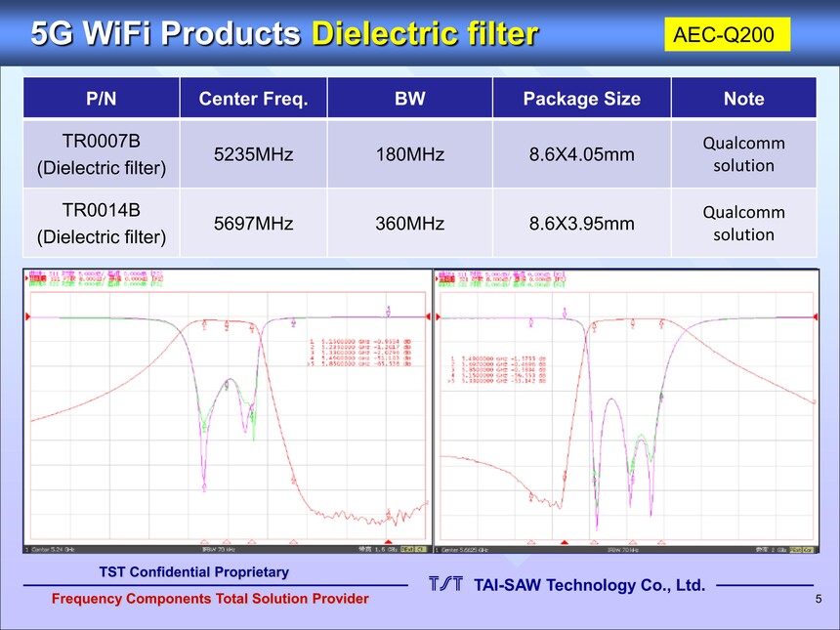Click the 5235MHz center frequency cell
The image size is (840, 630).
253,154
